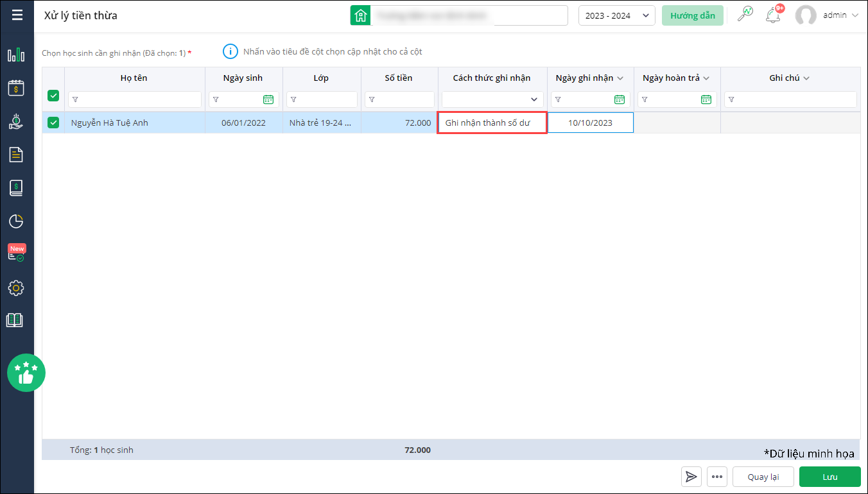Open the bar chart dashboard in sidebar
The image size is (868, 494).
(16, 55)
